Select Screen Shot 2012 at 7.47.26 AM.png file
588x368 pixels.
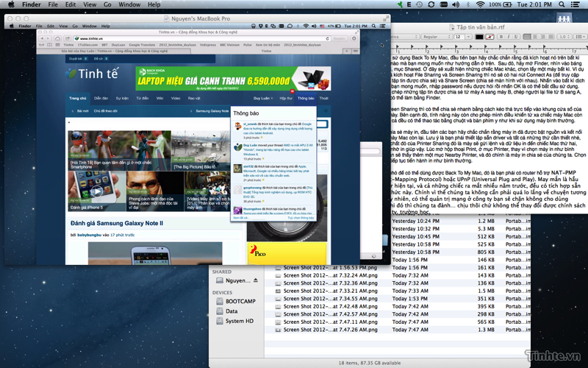(330, 330)
